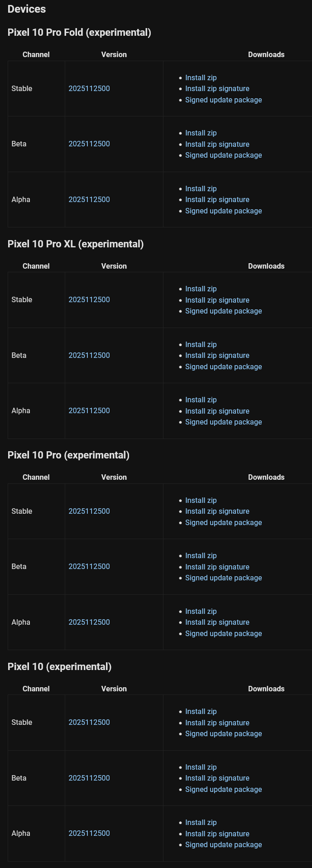This screenshot has width=312, height=868.
Task: Download Install zip for Pixel 10 Pro Fold Stable
Action: 201,77
